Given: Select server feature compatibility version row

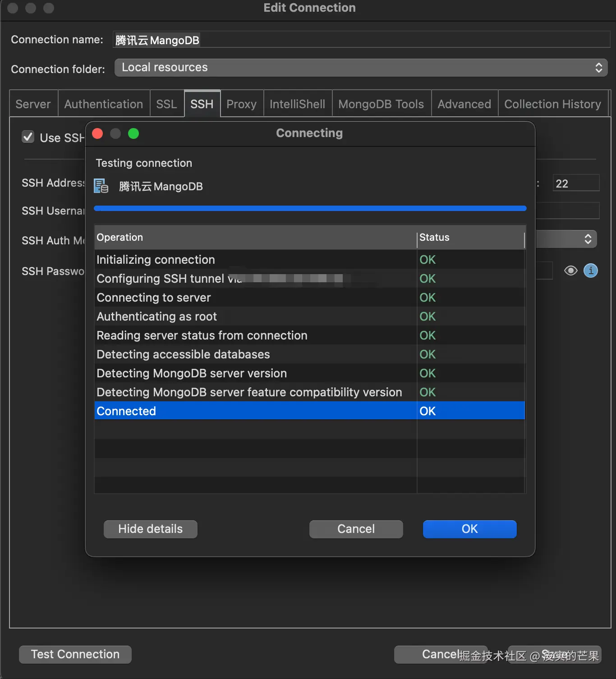Looking at the screenshot, I should pos(310,392).
